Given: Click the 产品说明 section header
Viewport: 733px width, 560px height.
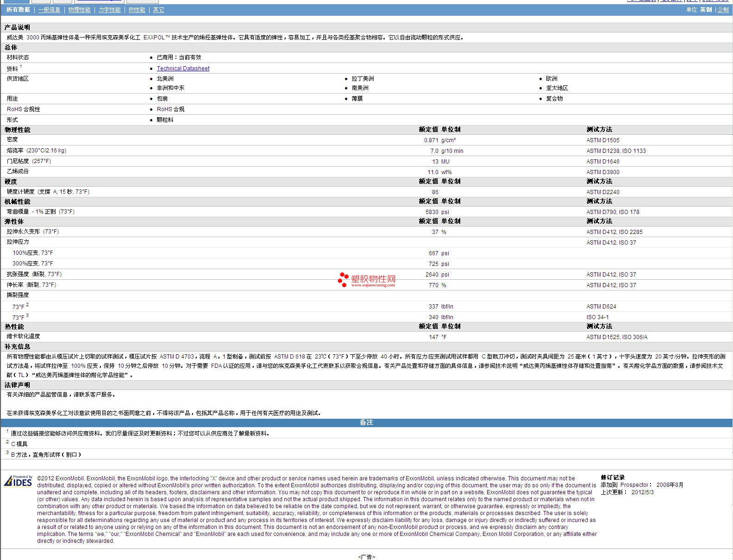Looking at the screenshot, I should point(17,27).
